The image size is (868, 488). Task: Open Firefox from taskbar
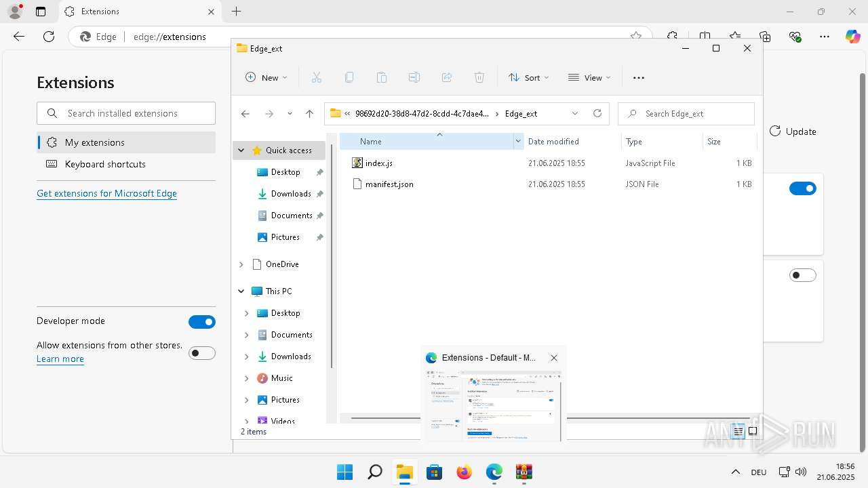coord(464,472)
